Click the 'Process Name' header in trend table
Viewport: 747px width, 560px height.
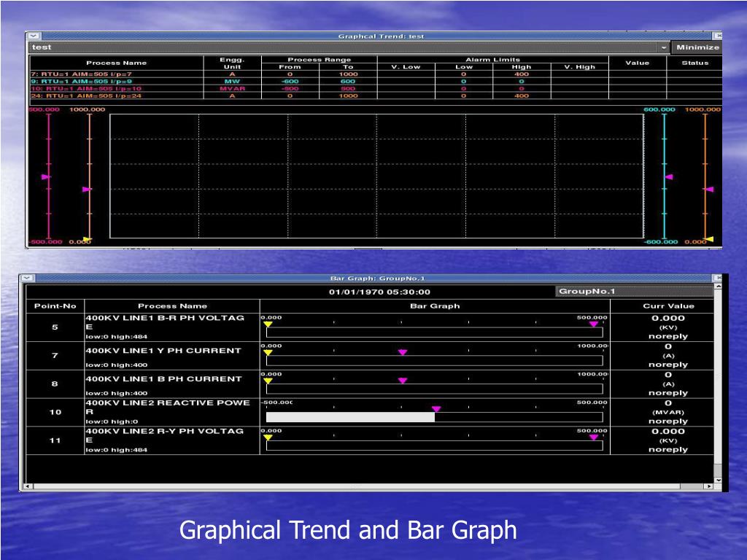click(x=116, y=63)
